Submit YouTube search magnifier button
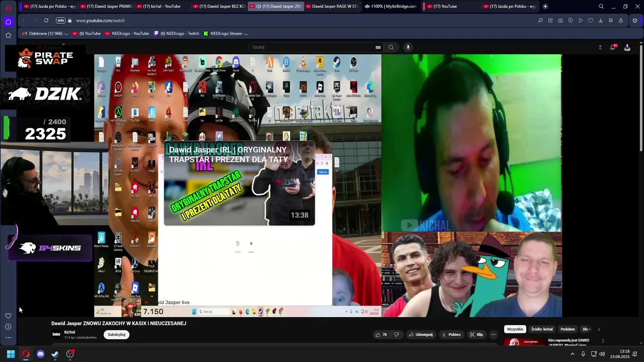Viewport: 644px width, 362px height. 391,47
